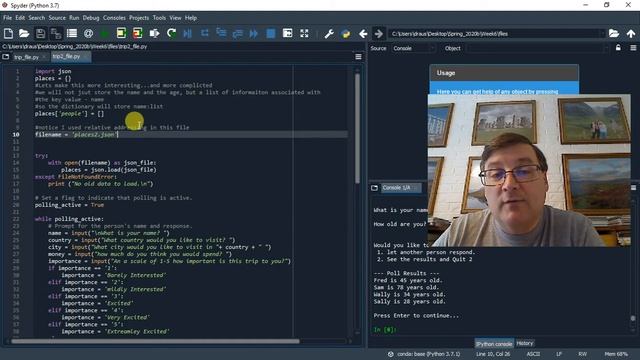
Task: Click the console Browse tabs icon
Action: pyautogui.click(x=374, y=188)
